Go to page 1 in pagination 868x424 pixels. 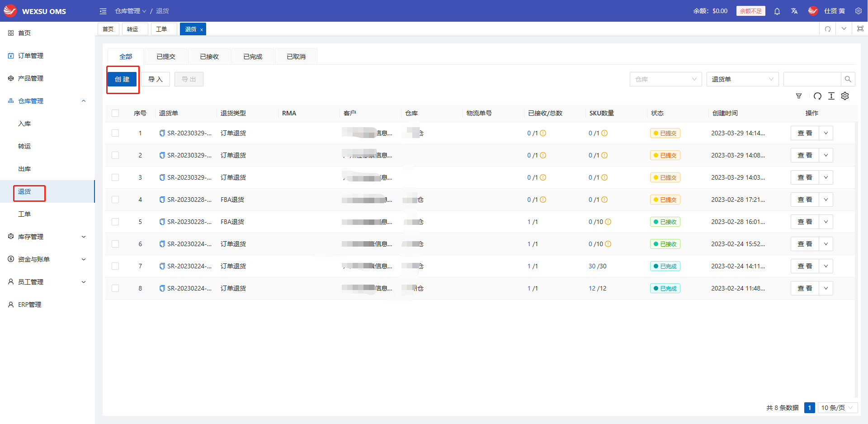[x=809, y=408]
